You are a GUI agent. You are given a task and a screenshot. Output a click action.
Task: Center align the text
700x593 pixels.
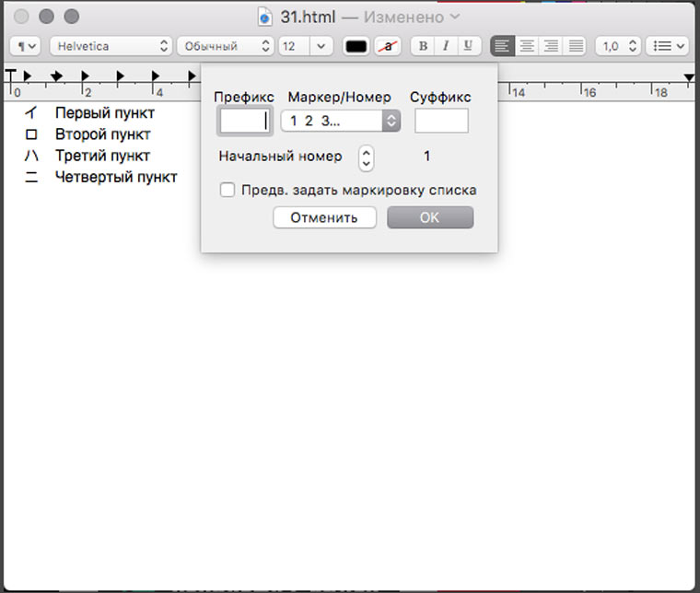coord(527,46)
